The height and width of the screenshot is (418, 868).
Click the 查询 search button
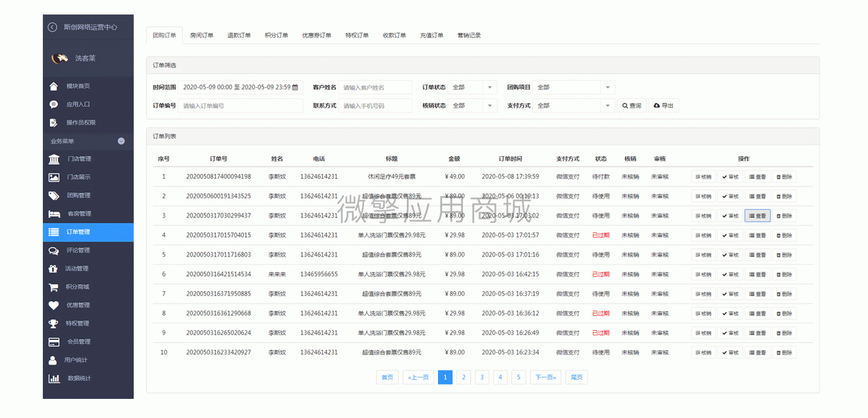tap(632, 106)
